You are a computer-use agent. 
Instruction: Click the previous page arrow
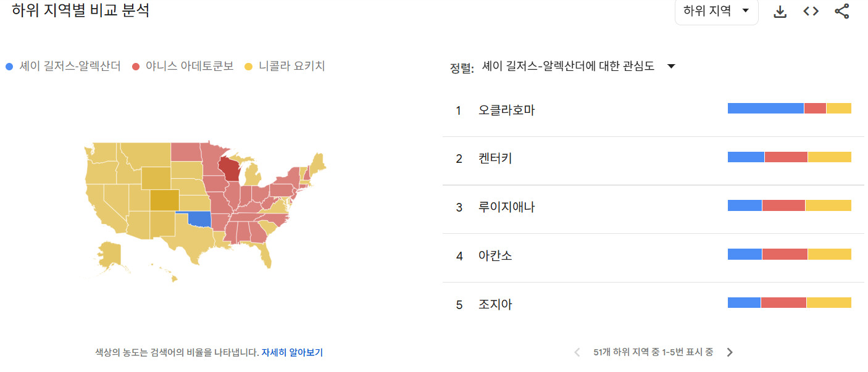pyautogui.click(x=577, y=352)
